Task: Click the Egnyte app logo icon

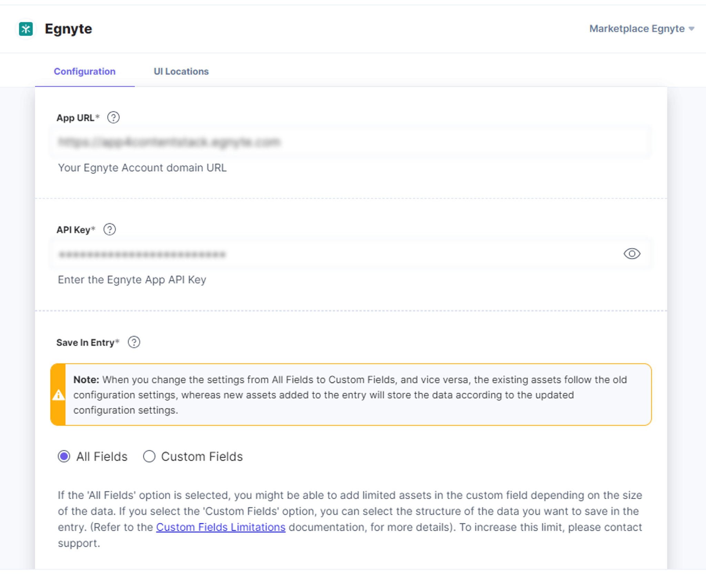Action: [x=26, y=29]
